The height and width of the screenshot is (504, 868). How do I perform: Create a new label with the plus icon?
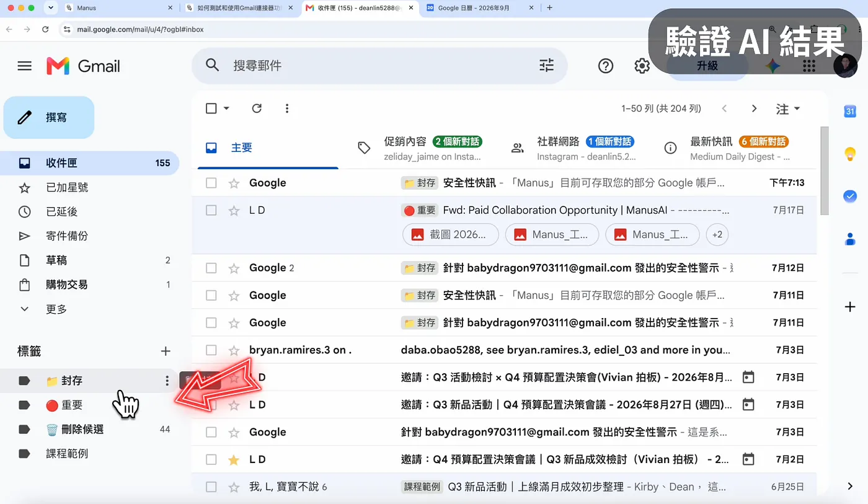166,351
